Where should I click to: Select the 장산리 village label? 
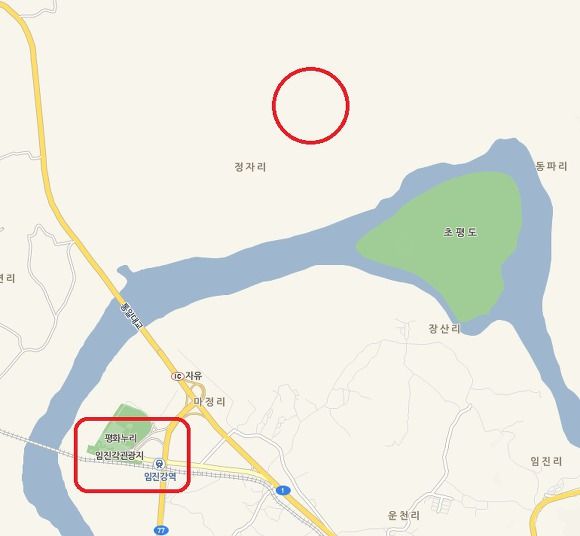click(x=444, y=328)
